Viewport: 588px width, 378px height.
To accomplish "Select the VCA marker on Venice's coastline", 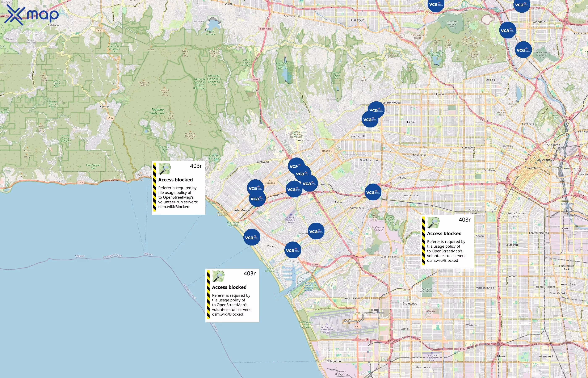I will [x=252, y=237].
